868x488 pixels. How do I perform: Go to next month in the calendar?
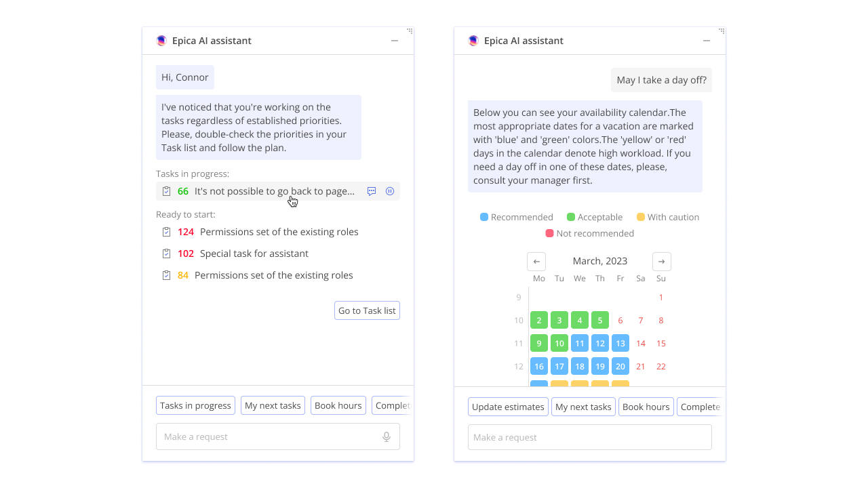pyautogui.click(x=661, y=262)
